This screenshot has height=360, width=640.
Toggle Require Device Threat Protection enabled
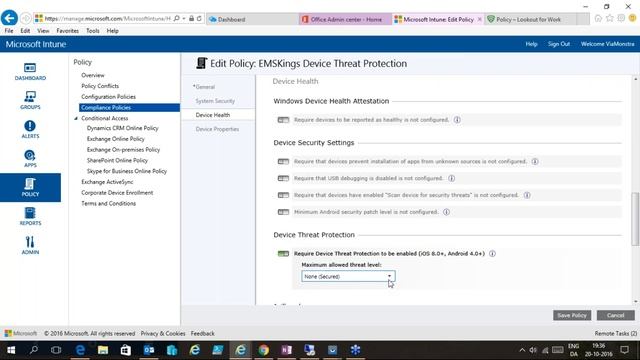[x=283, y=253]
